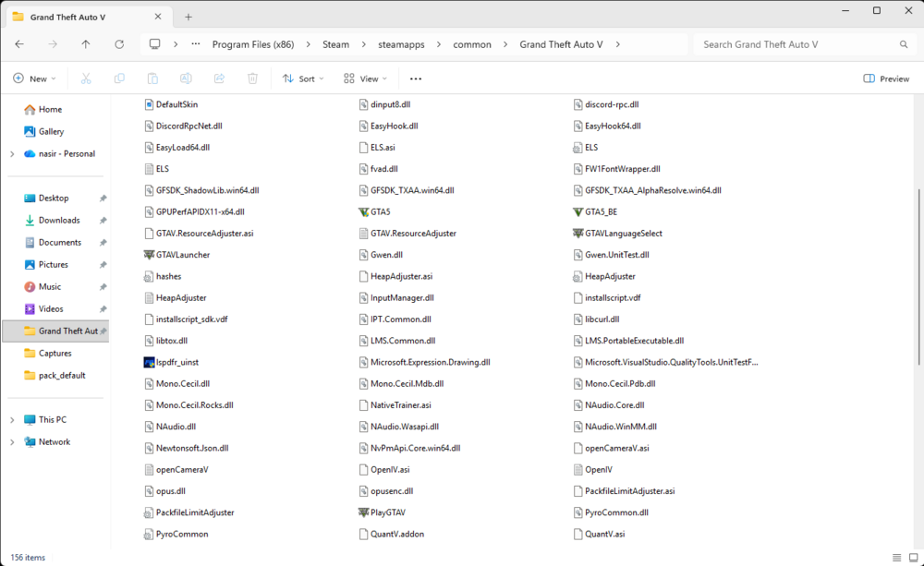Add a new tab with plus button
Screen dimensions: 924x566
188,17
